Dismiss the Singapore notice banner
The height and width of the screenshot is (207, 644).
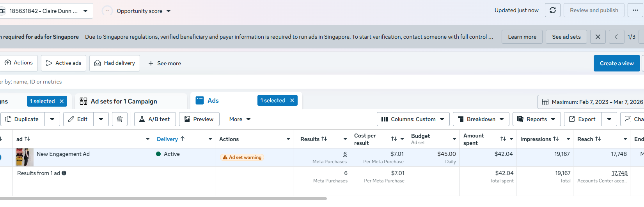[598, 37]
